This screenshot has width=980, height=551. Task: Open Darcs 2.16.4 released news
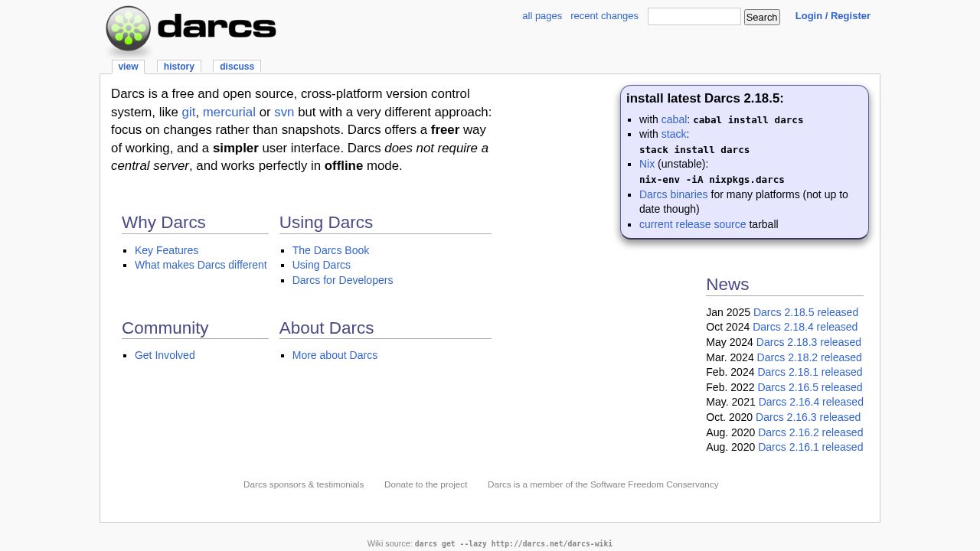pyautogui.click(x=811, y=402)
